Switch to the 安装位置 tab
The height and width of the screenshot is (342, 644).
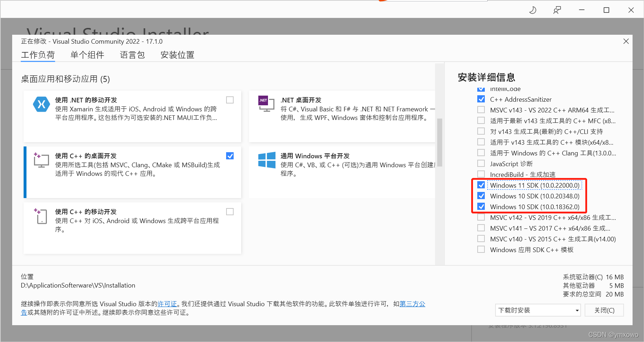[x=177, y=55]
